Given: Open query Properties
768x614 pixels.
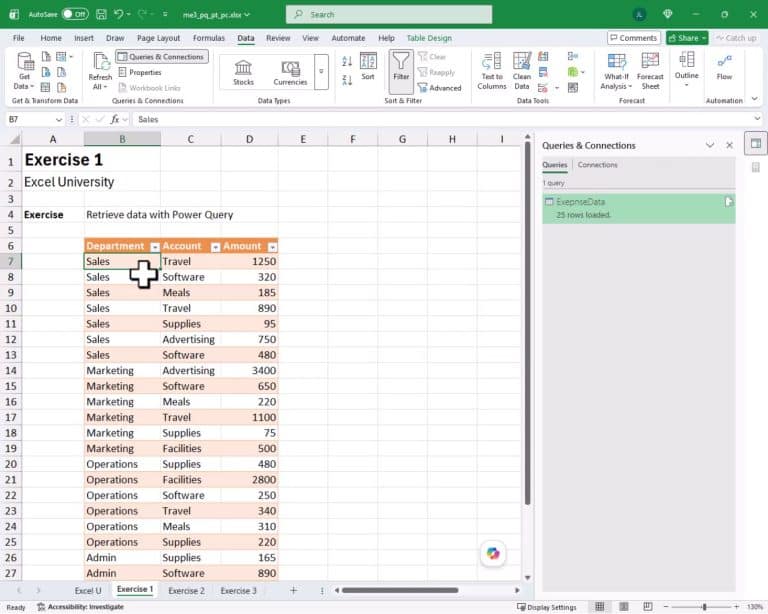Looking at the screenshot, I should [x=141, y=72].
